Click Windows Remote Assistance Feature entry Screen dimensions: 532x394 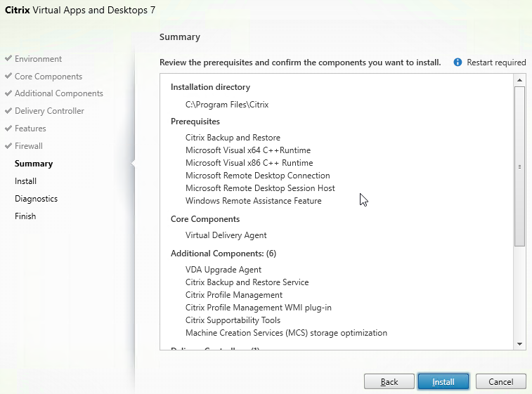253,201
